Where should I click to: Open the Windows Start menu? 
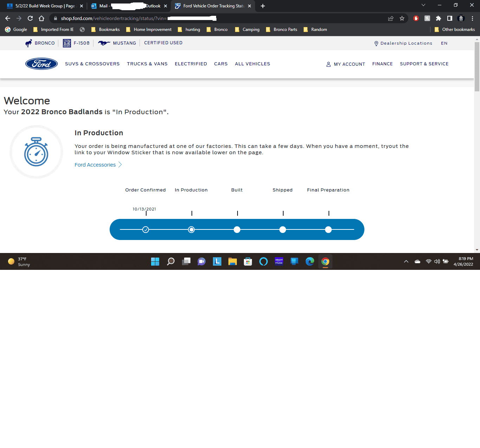click(x=155, y=261)
